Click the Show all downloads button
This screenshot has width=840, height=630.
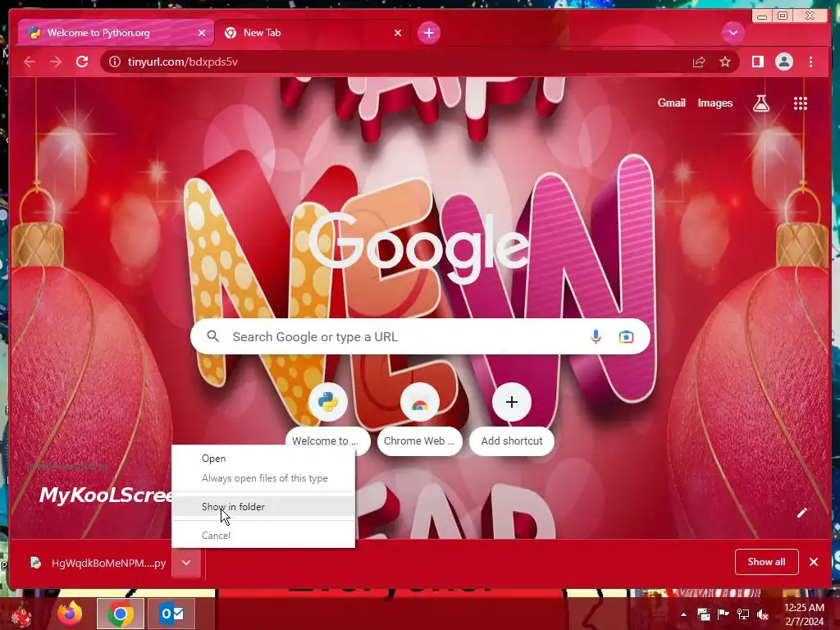tap(767, 562)
